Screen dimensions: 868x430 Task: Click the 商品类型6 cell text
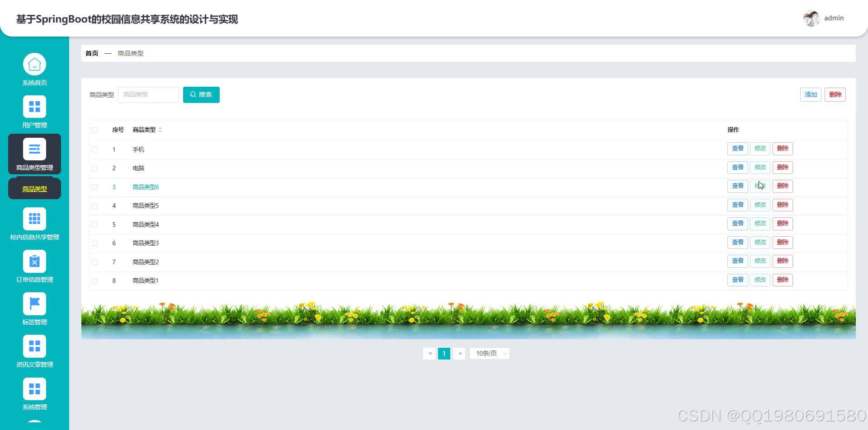coord(146,187)
